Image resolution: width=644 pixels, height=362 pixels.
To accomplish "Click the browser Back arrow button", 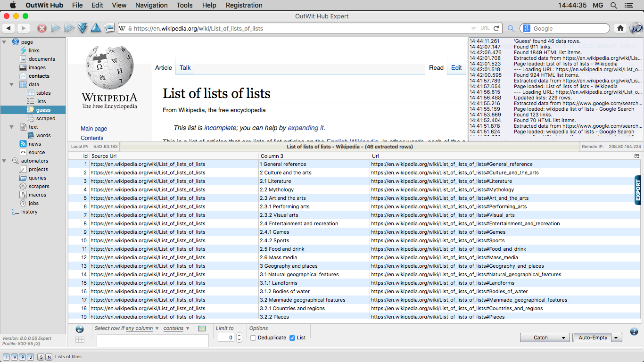I will 8,28.
